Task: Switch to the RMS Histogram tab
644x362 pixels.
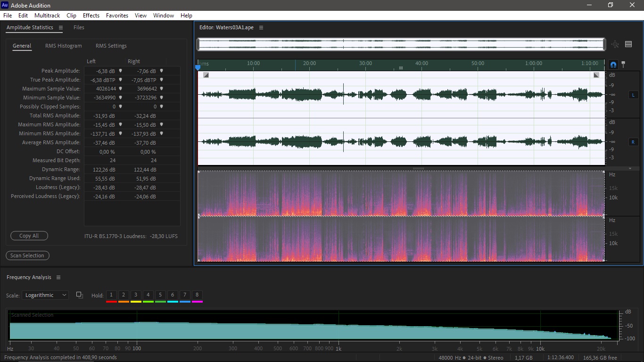Action: [63, 46]
